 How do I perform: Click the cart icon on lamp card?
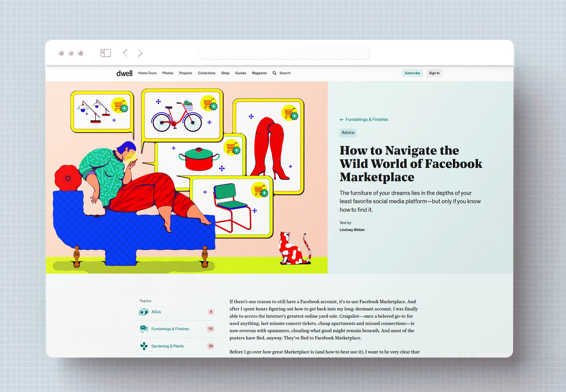click(x=120, y=105)
